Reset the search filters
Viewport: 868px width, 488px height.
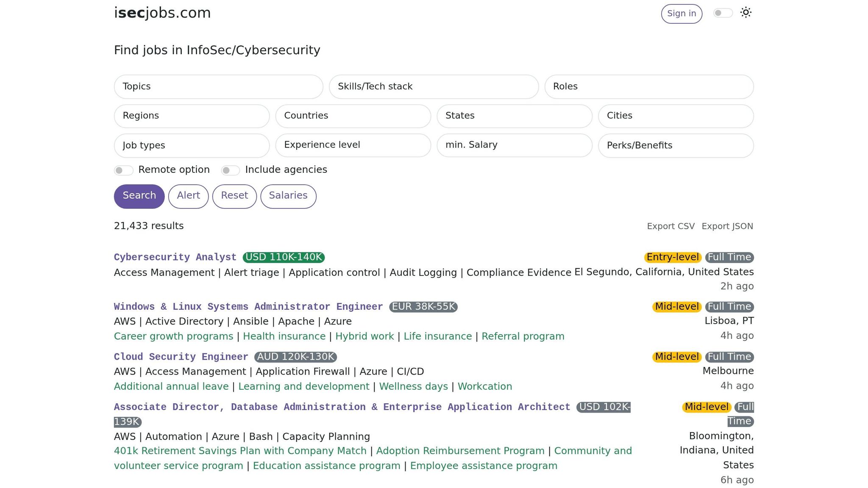[x=234, y=196]
